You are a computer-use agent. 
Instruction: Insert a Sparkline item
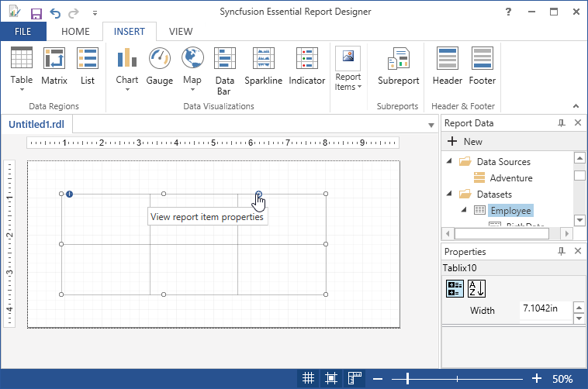coord(263,67)
